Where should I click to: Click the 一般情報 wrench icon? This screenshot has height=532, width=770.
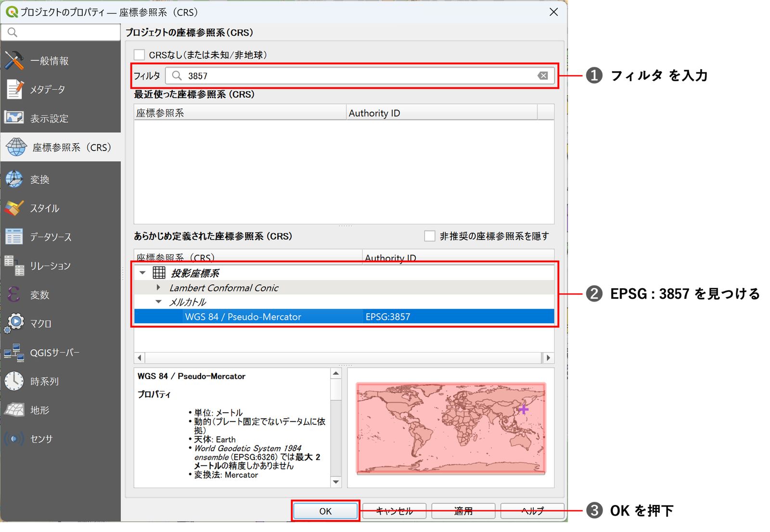point(14,61)
